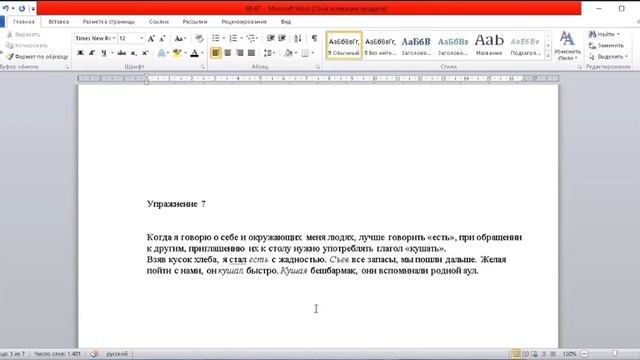Image resolution: width=640 pixels, height=360 pixels.
Task: Apply text effects icon
Action: pyautogui.click(x=162, y=53)
